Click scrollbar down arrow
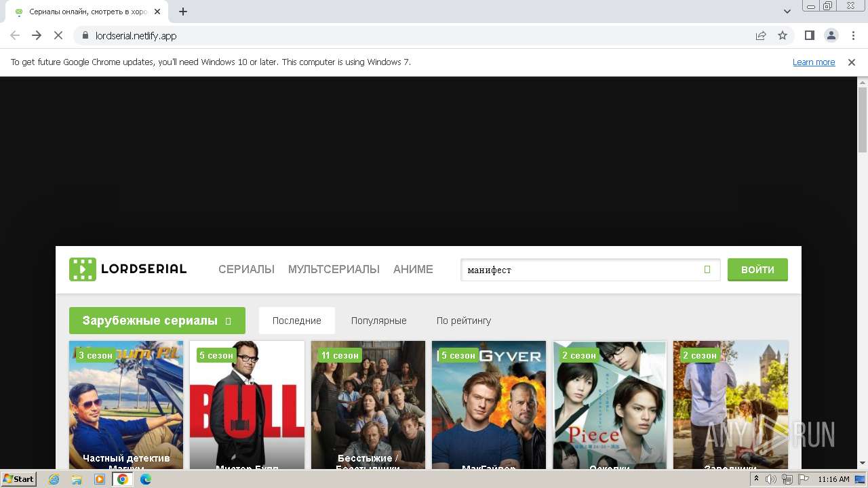This screenshot has width=868, height=488. pos(863,463)
